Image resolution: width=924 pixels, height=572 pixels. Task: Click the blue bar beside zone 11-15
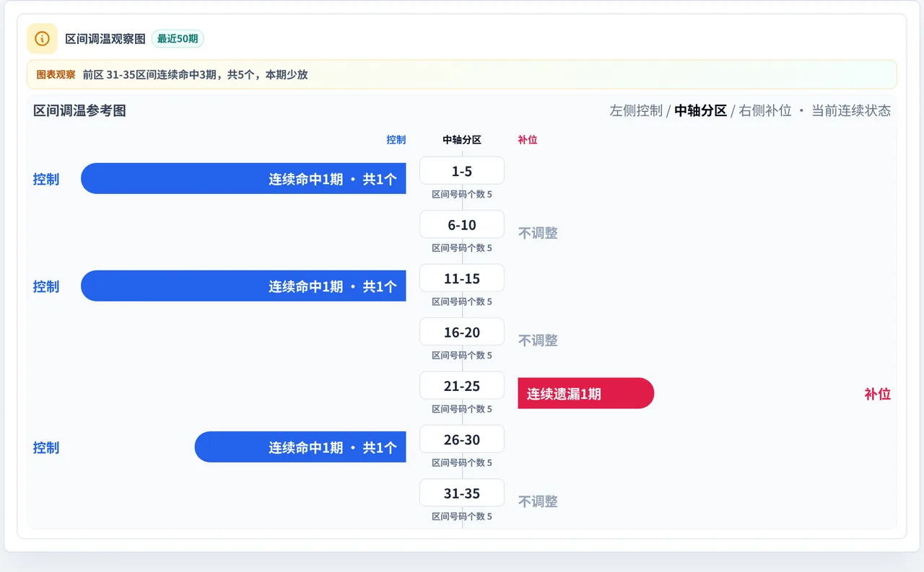[x=243, y=286]
